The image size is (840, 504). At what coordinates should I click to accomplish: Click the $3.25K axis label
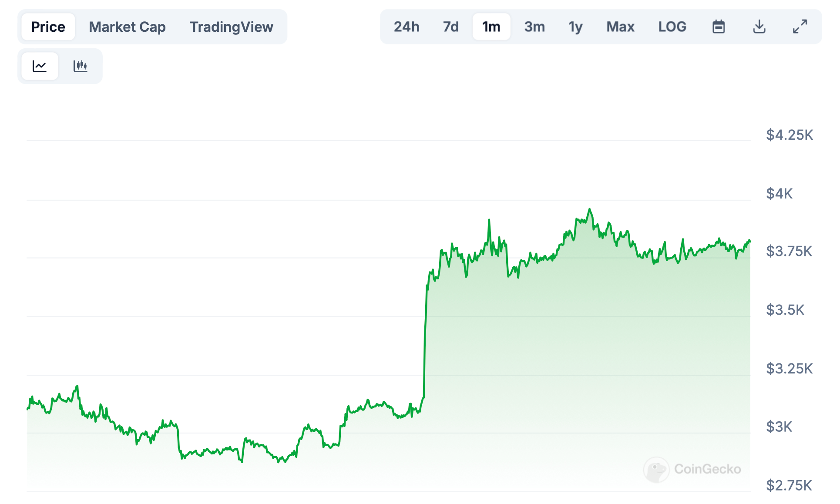(790, 369)
